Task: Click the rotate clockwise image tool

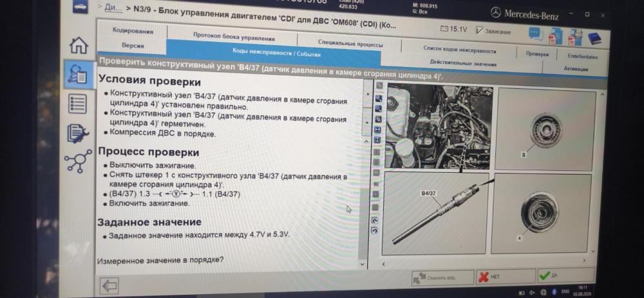Action: (x=375, y=221)
